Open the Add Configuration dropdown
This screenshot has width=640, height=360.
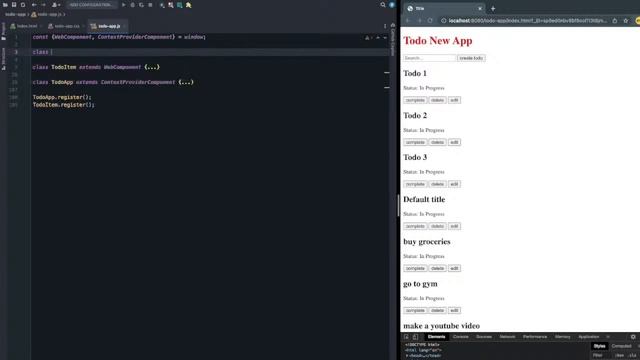[x=91, y=5]
